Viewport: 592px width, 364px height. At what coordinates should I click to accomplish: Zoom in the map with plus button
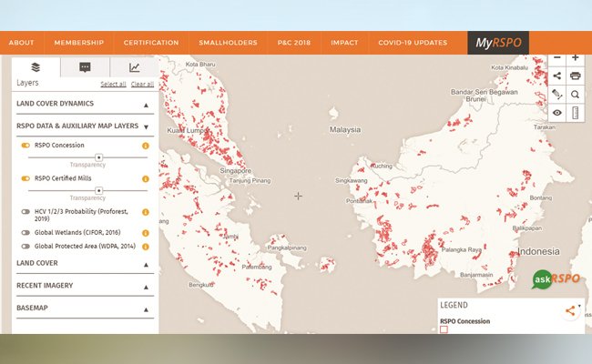(x=575, y=58)
